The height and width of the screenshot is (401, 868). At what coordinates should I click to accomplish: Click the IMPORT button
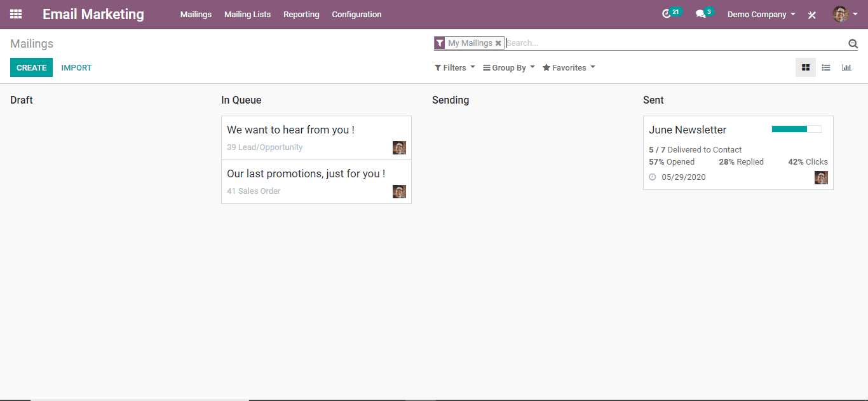[x=76, y=67]
